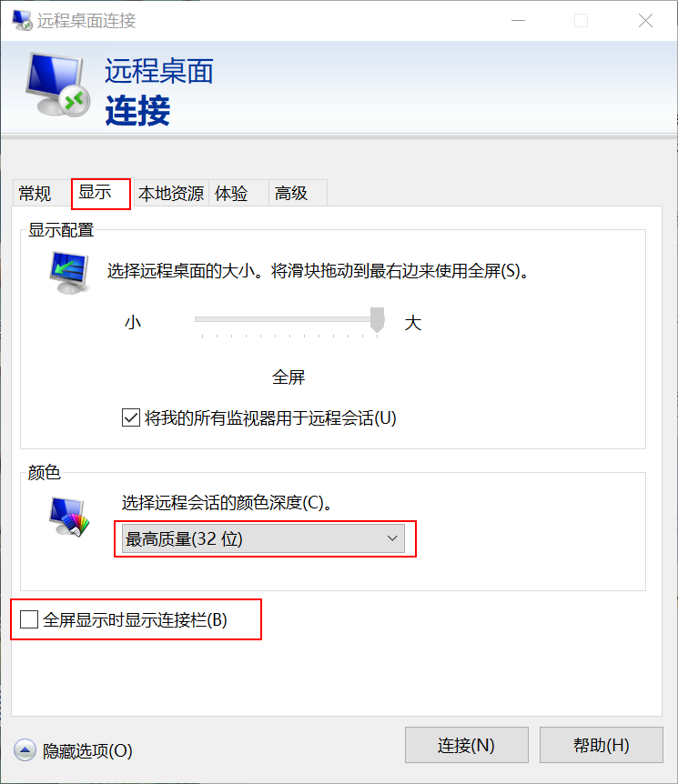
Task: Select the 显示 tab
Action: [x=102, y=193]
